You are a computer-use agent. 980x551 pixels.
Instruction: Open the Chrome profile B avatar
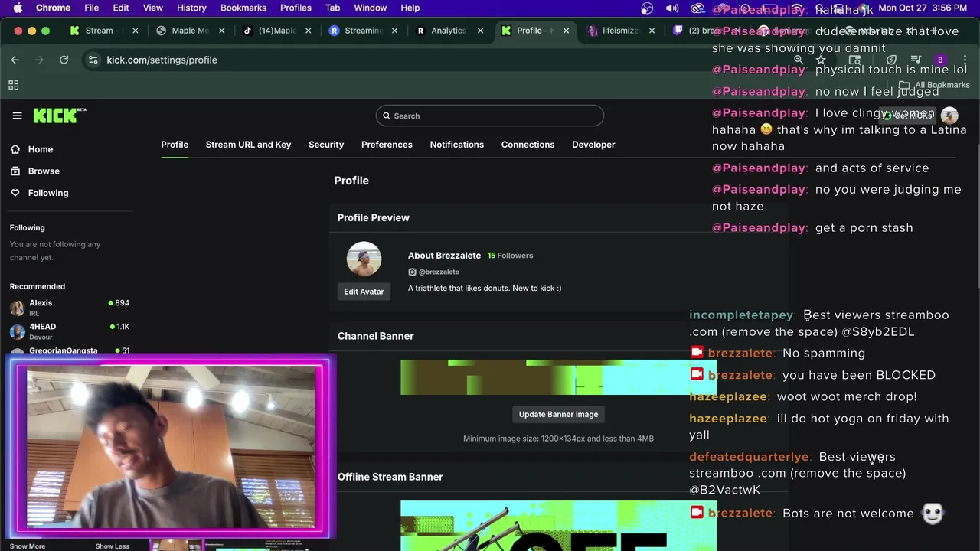click(x=940, y=60)
